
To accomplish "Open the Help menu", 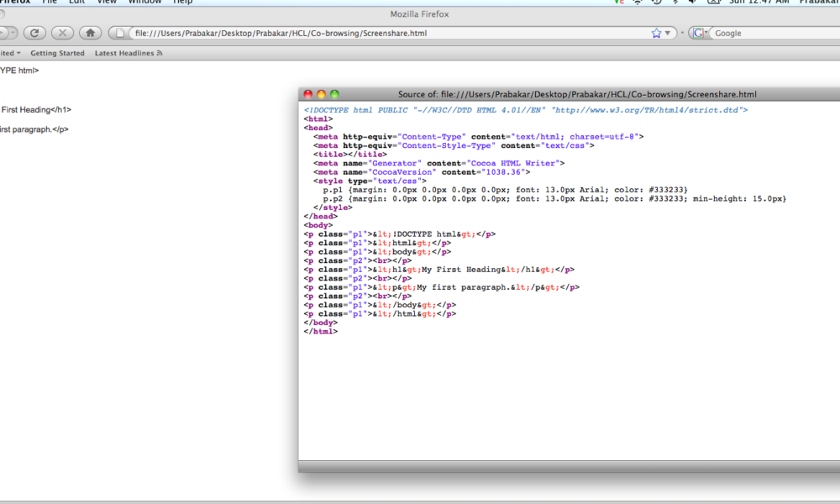I will click(x=182, y=3).
